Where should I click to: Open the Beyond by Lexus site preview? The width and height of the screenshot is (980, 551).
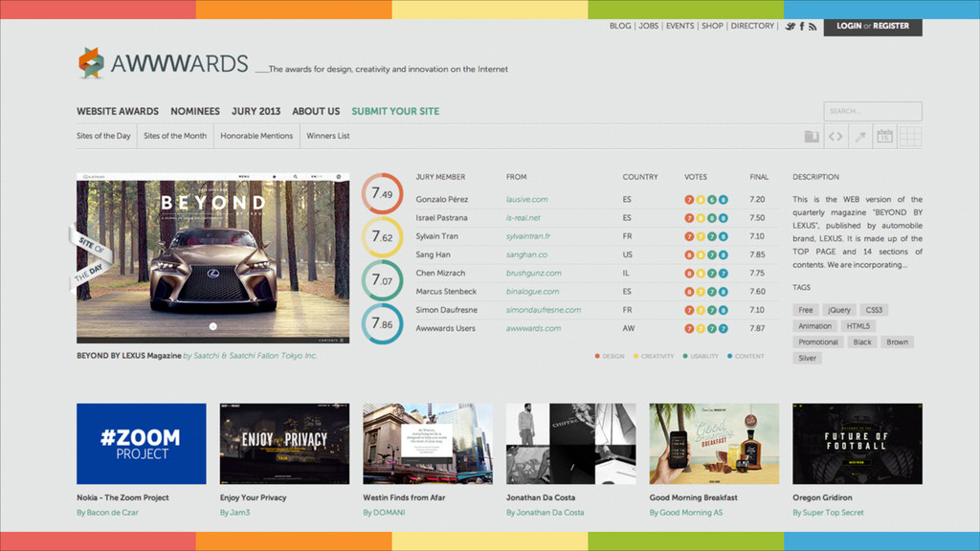pyautogui.click(x=213, y=258)
